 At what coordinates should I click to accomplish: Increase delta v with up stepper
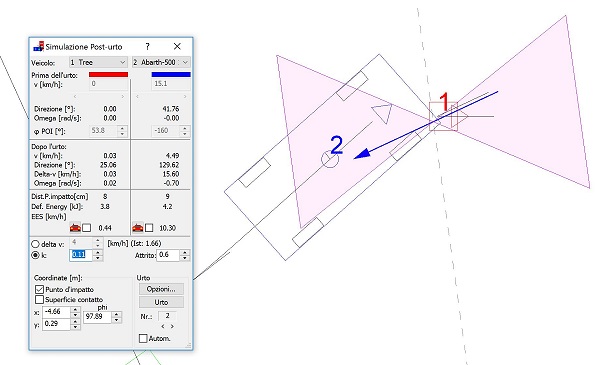click(98, 240)
